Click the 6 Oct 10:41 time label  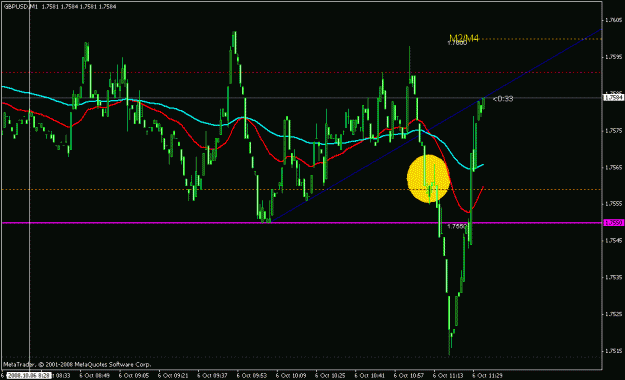click(x=369, y=375)
